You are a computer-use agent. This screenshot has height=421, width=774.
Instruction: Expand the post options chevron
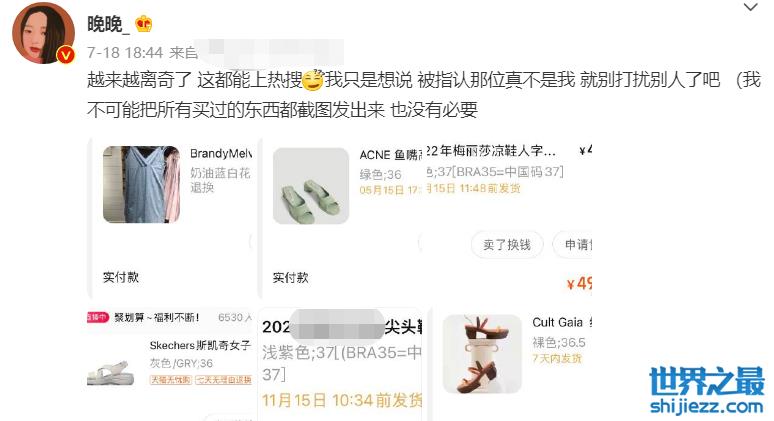point(750,7)
